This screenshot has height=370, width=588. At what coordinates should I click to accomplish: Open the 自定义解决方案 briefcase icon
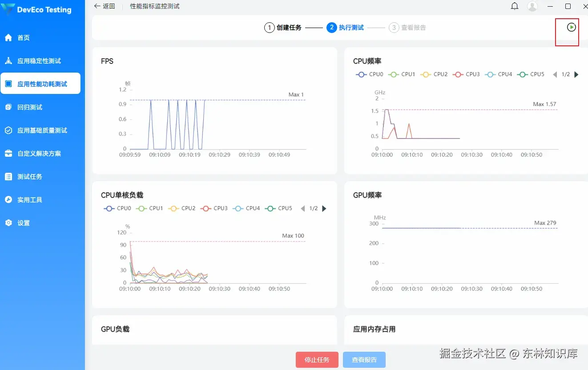tap(8, 154)
